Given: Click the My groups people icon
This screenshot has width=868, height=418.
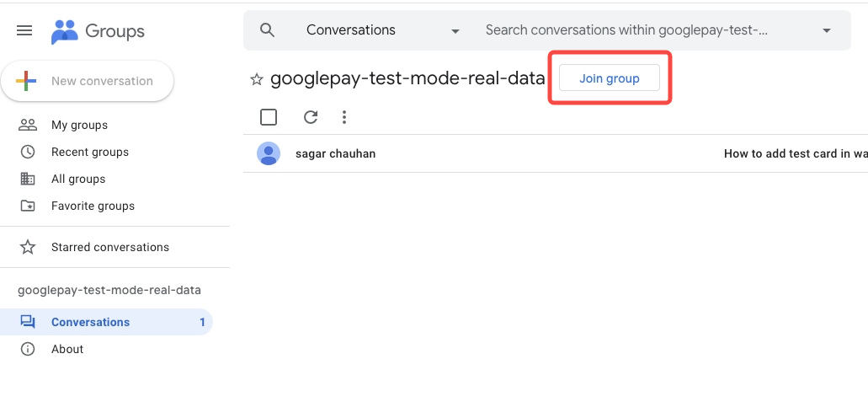Looking at the screenshot, I should coord(28,125).
